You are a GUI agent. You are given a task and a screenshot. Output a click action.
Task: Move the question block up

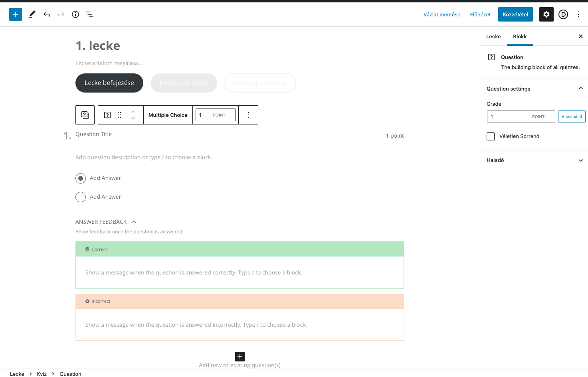pos(133,112)
